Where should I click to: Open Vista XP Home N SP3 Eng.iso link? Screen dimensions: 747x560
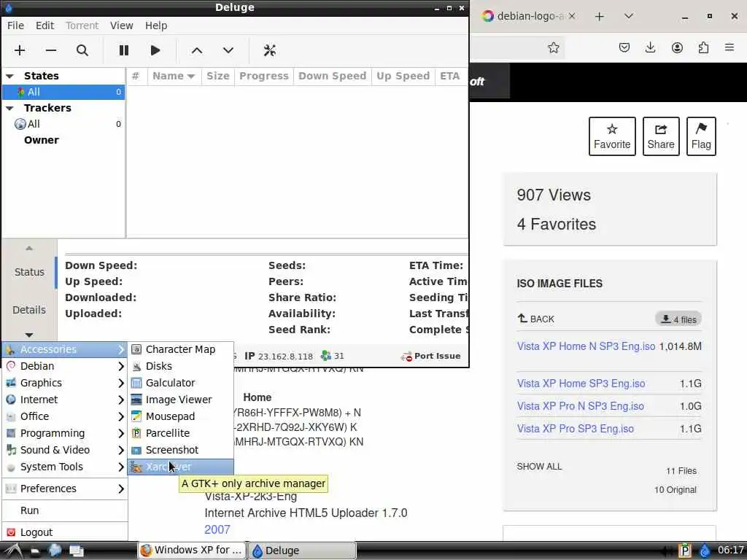586,346
